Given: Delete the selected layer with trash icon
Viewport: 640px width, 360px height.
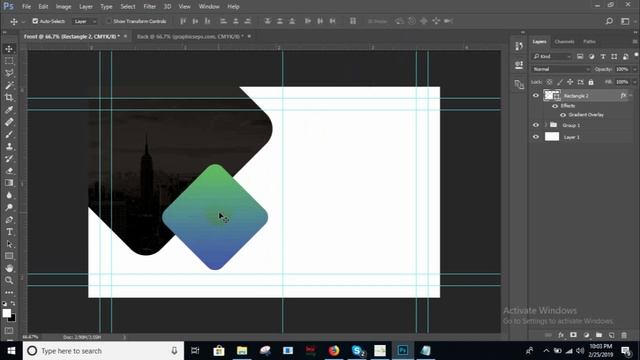Looking at the screenshot, I should click(624, 335).
